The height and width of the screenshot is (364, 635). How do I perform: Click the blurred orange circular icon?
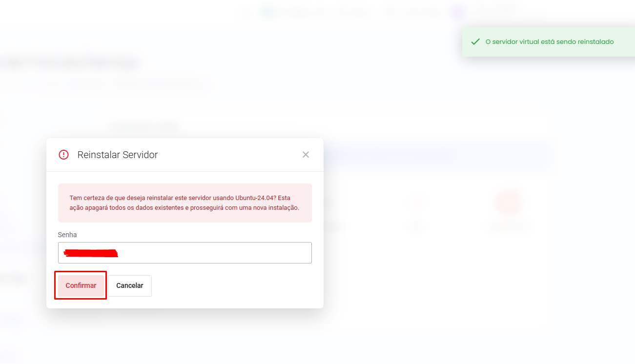click(508, 202)
